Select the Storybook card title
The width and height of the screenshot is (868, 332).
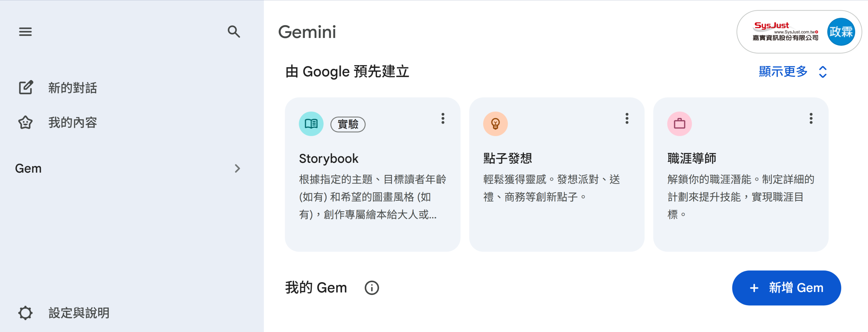pyautogui.click(x=328, y=158)
